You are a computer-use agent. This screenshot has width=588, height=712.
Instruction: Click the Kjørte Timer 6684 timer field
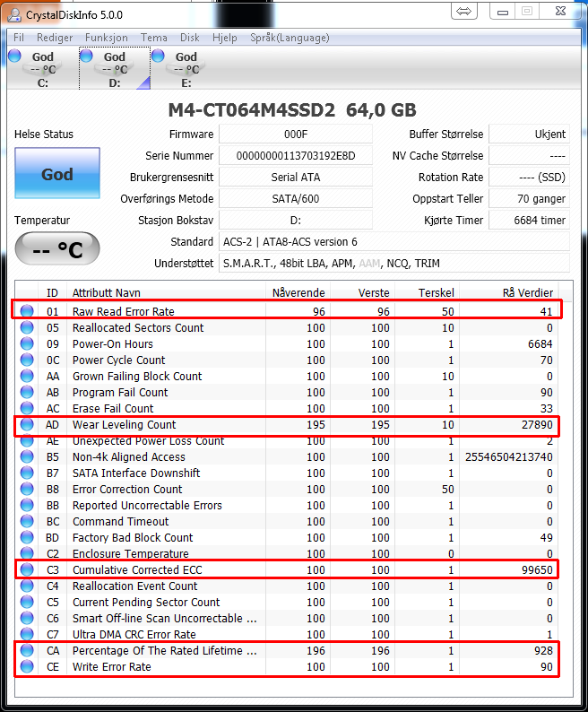(529, 221)
